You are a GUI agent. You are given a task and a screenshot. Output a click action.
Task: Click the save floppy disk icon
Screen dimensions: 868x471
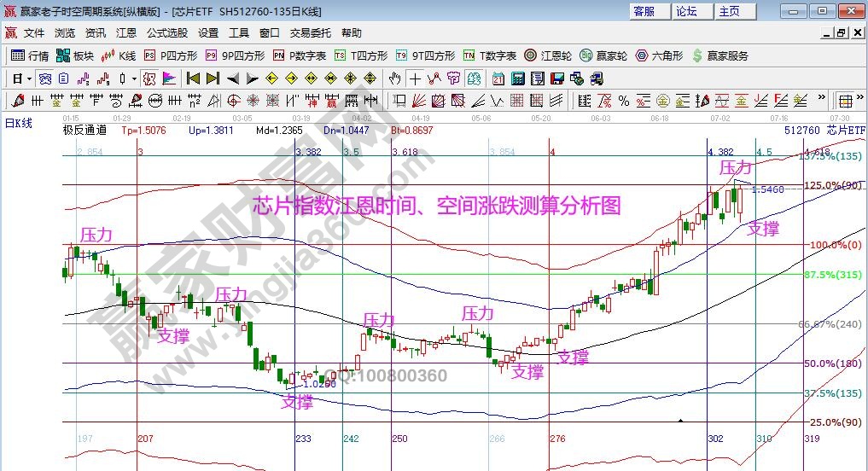pyautogui.click(x=557, y=78)
